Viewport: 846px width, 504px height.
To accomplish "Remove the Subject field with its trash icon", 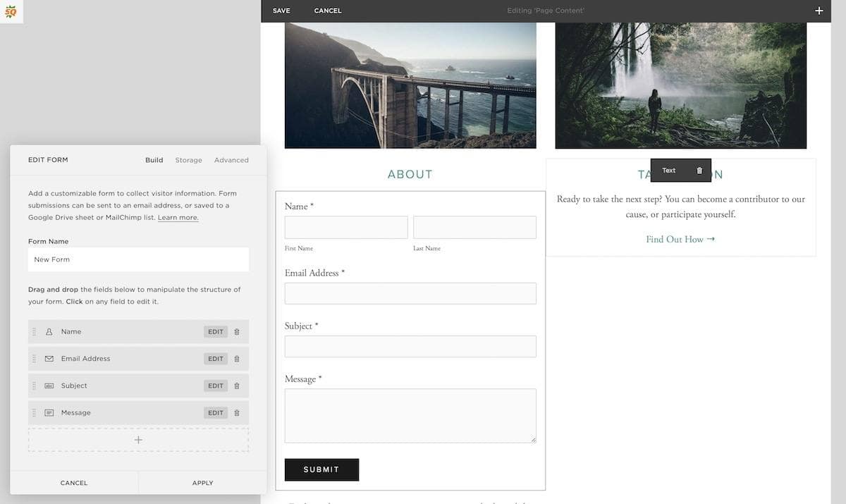I will (x=238, y=386).
